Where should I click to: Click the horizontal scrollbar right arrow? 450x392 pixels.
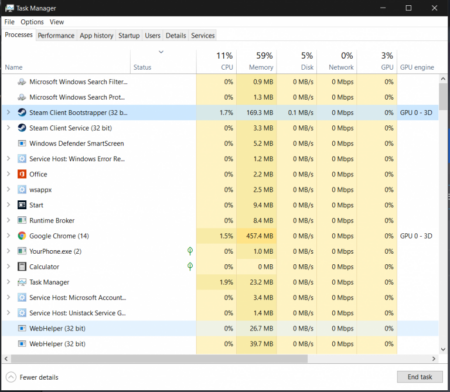pos(434,359)
